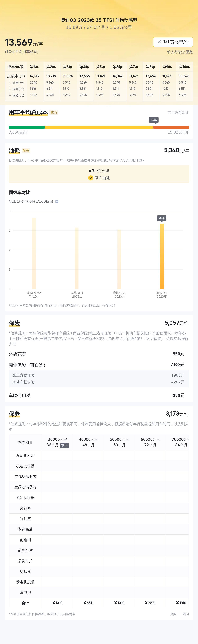Click the 蓄电池 maintenance row label
This screenshot has height=644, width=198.
click(x=25, y=593)
